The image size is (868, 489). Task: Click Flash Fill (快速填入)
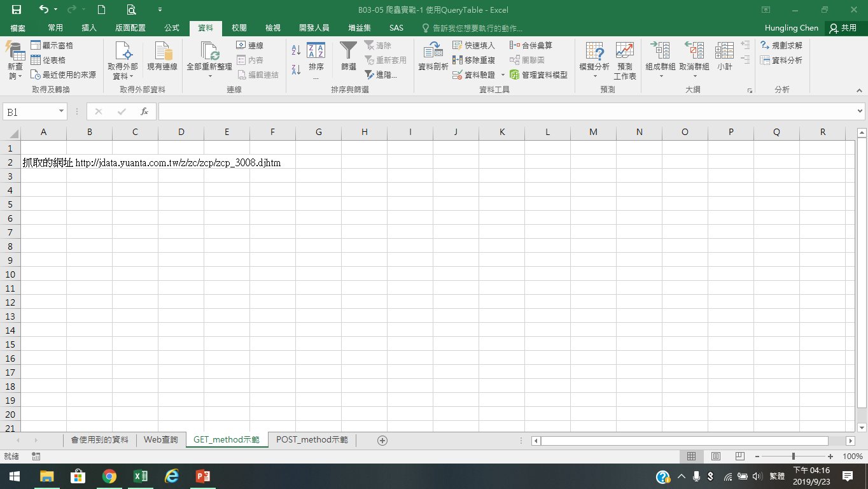473,46
